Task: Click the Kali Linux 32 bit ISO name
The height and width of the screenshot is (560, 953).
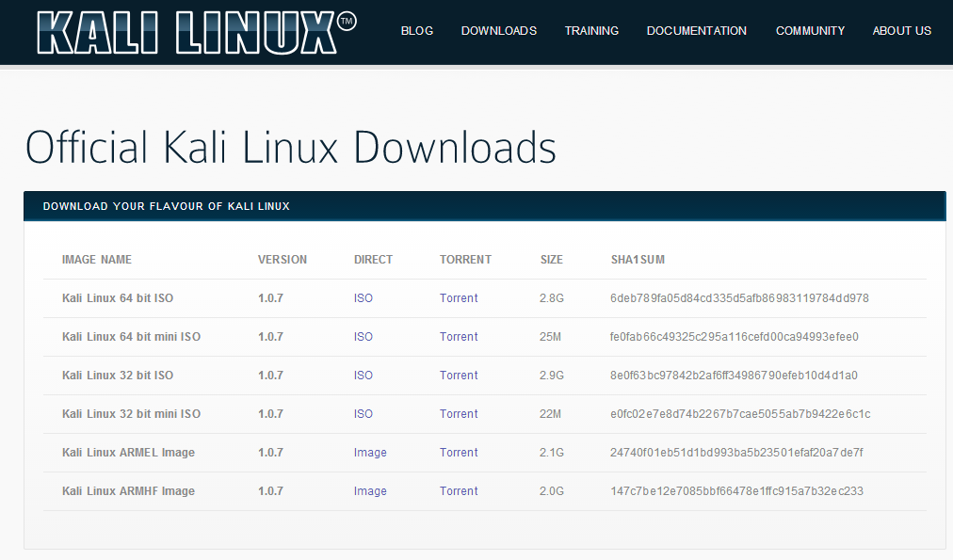Action: point(118,376)
